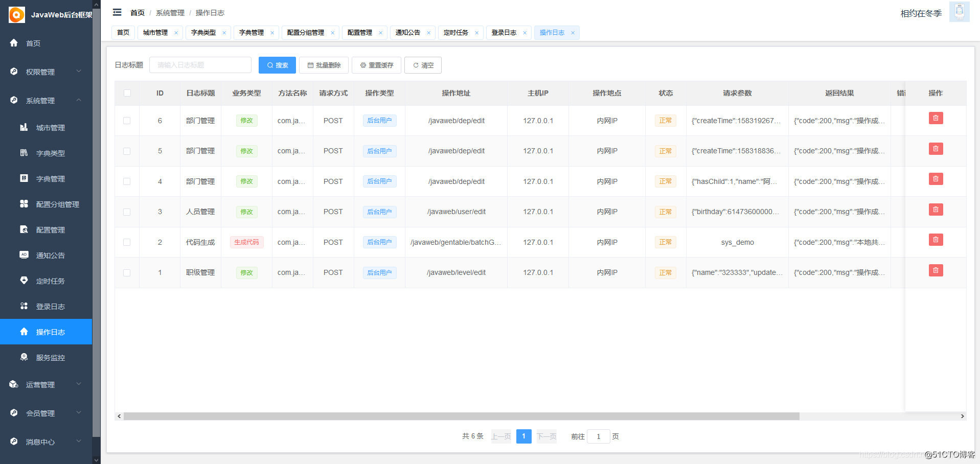Viewport: 980px width, 464px height.
Task: Click the 城市管理 sidebar icon
Action: pyautogui.click(x=24, y=127)
